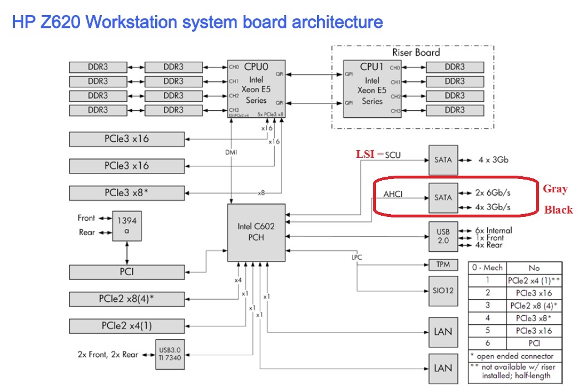The height and width of the screenshot is (392, 584).
Task: Select the SIO12 block
Action: point(443,290)
